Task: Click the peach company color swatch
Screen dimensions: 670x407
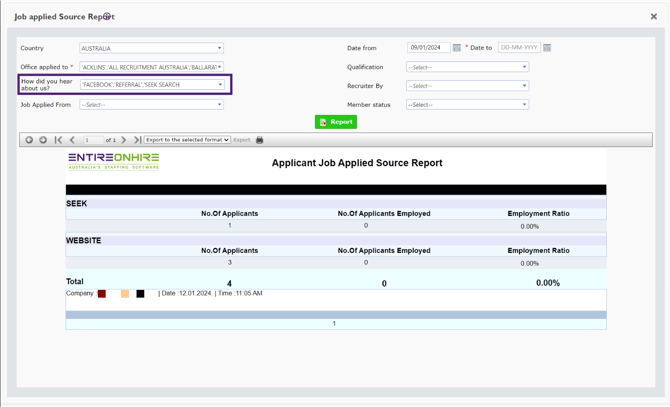Action: [x=125, y=294]
